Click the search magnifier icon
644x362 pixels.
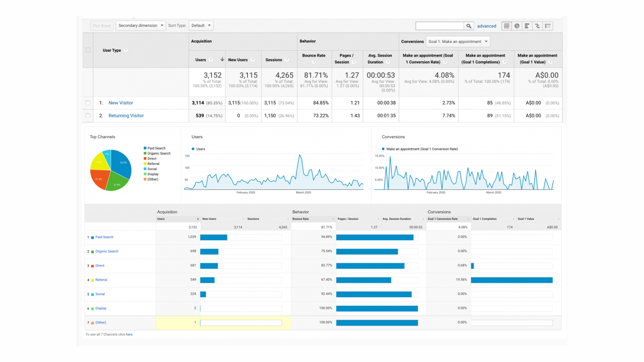[469, 26]
